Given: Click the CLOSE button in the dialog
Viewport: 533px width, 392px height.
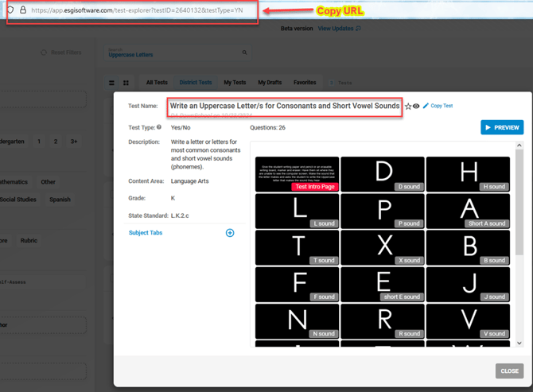Looking at the screenshot, I should [509, 371].
